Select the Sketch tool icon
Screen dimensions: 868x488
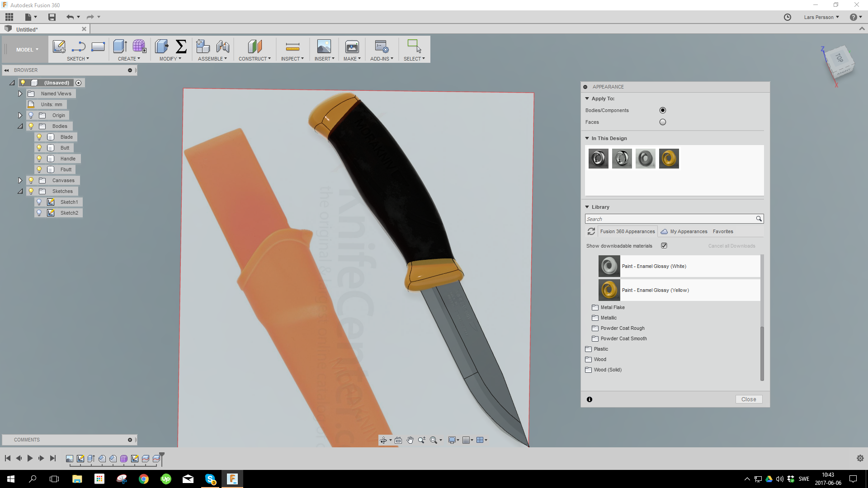coord(59,47)
